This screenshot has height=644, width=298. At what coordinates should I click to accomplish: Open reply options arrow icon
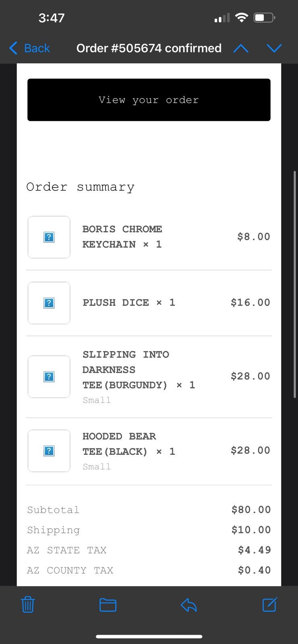188,605
